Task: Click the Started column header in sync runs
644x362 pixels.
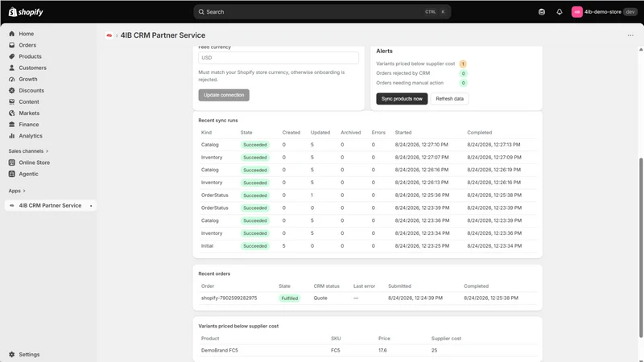Action: point(403,133)
